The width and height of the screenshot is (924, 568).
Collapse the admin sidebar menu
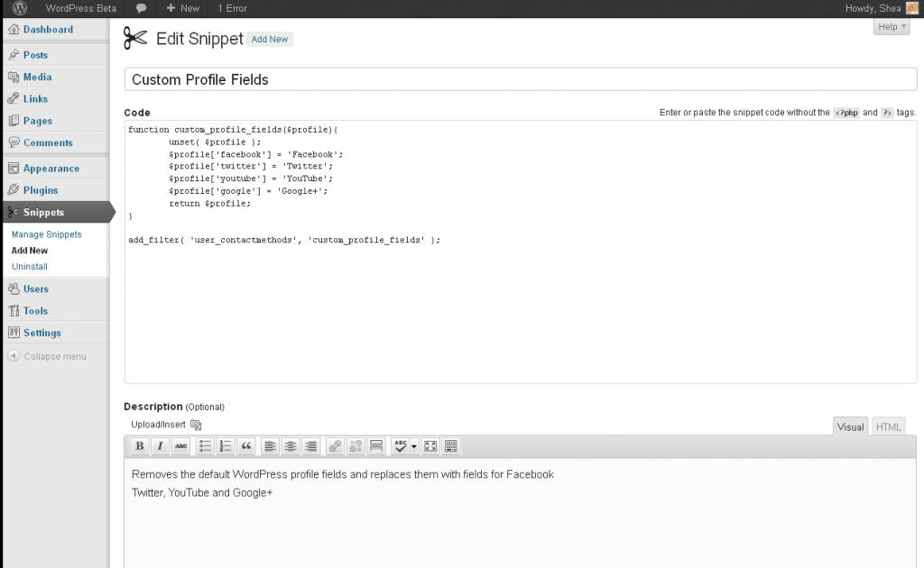click(48, 356)
